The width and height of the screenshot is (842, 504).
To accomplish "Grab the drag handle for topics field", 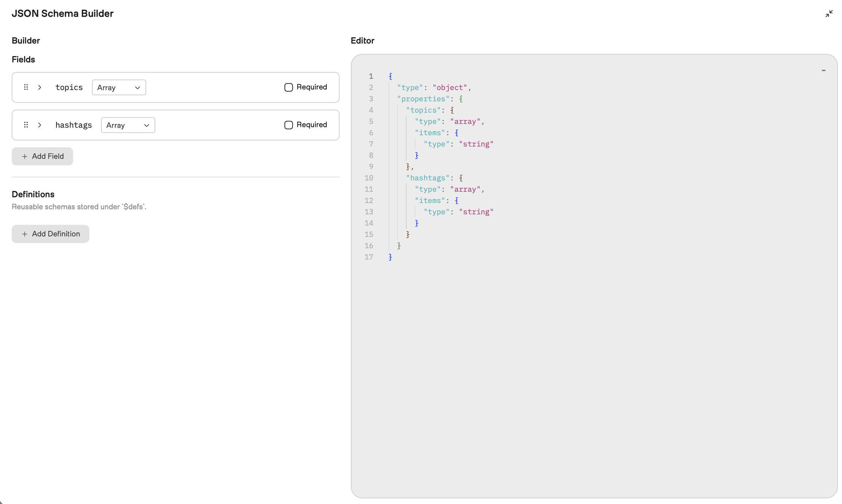I will click(26, 87).
